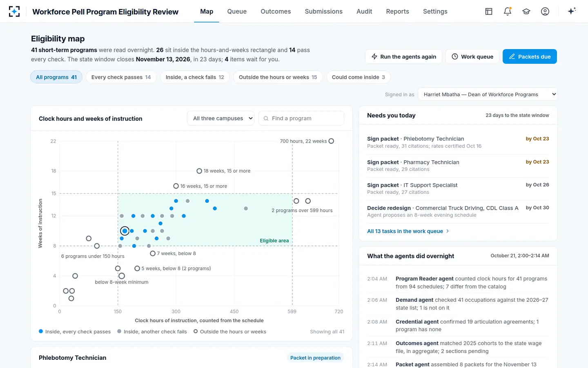This screenshot has width=588, height=368.
Task: Open Decide redesign Commercial Truck Driving task
Action: [x=458, y=211]
